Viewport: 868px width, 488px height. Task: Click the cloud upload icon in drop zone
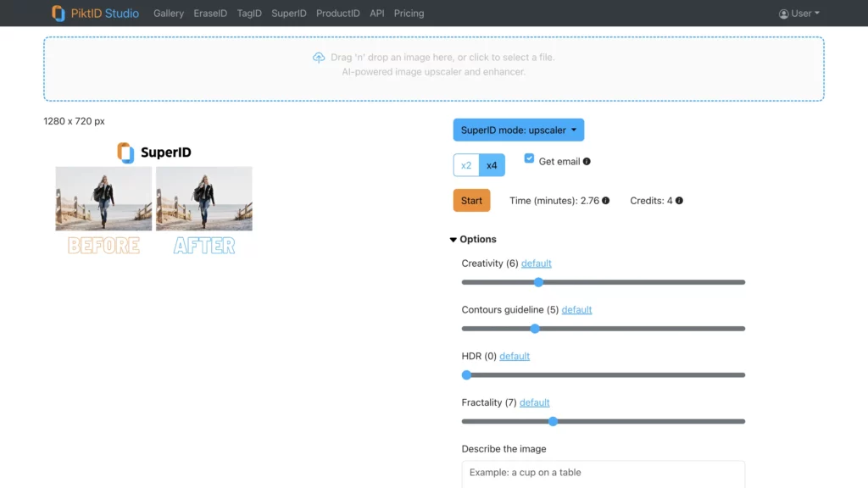[319, 57]
